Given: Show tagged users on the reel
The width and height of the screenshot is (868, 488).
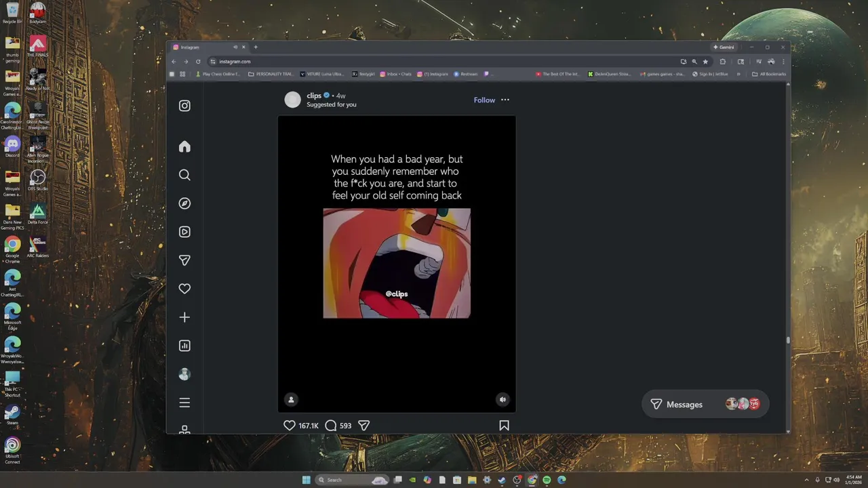Looking at the screenshot, I should [x=291, y=400].
